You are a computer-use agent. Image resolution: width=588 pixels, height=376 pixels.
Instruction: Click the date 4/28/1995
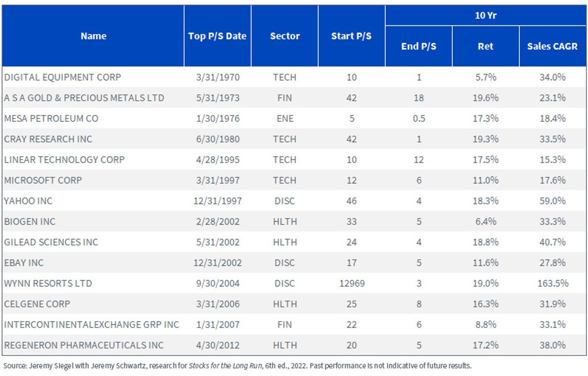(218, 160)
